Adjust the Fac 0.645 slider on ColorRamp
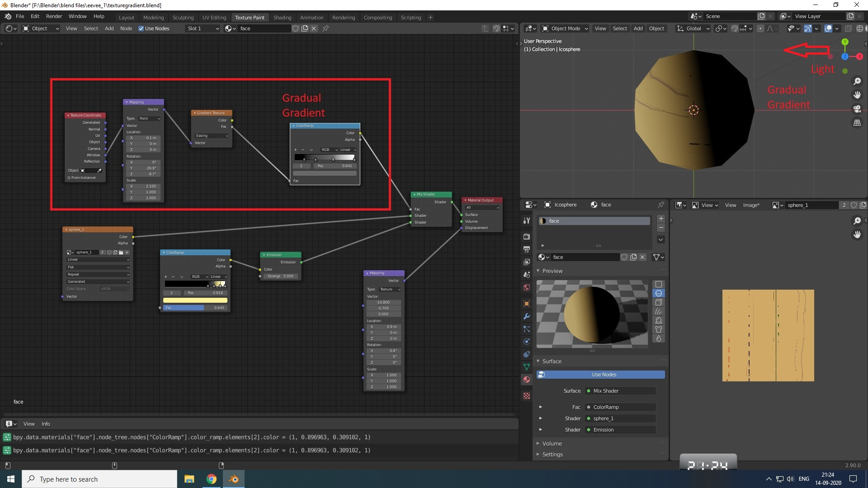This screenshot has width=868, height=488. coord(195,308)
